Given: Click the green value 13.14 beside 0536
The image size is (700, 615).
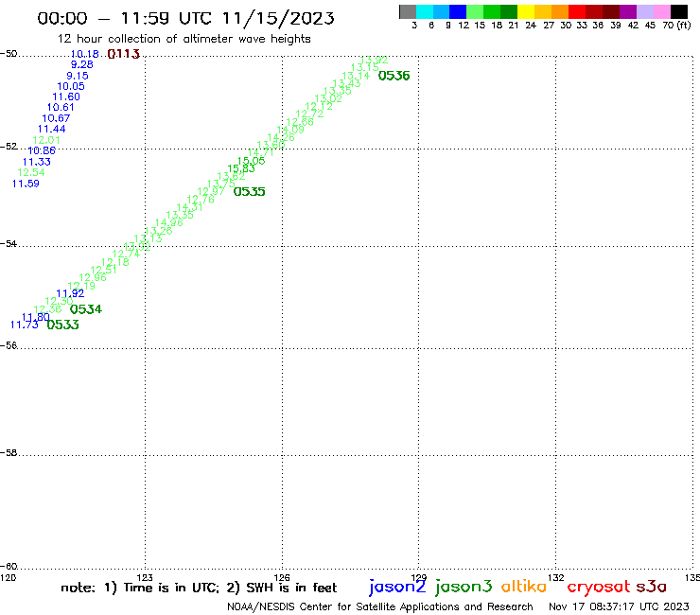Looking at the screenshot, I should coord(356,76).
